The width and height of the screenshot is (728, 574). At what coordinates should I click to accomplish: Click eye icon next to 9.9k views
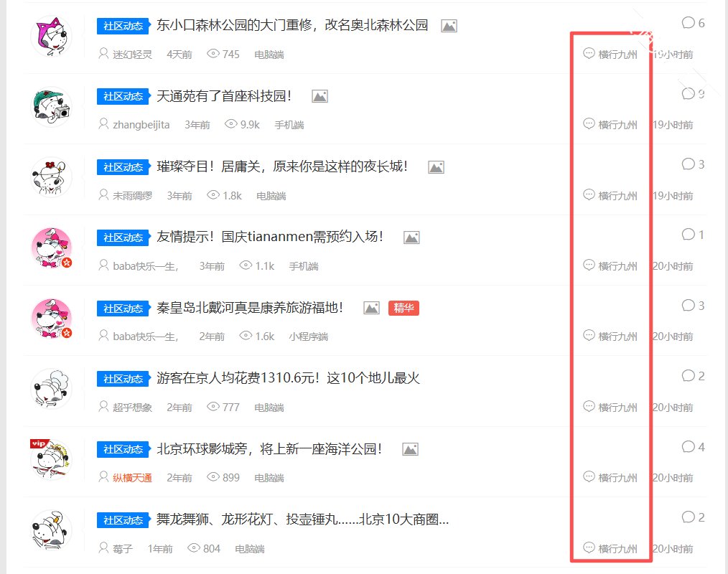(x=231, y=124)
